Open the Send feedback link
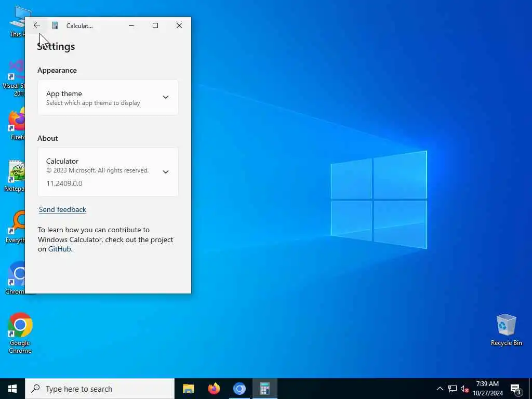Screen dimensions: 532x399 pyautogui.click(x=62, y=210)
